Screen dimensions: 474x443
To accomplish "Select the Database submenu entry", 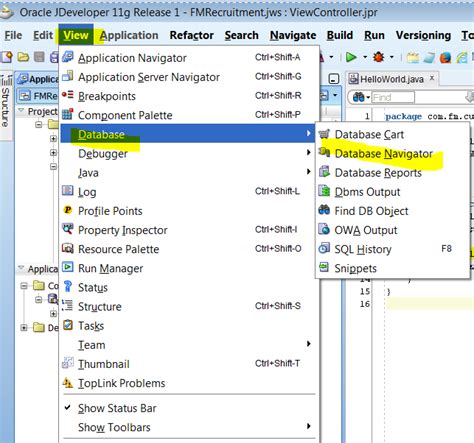I will click(188, 134).
